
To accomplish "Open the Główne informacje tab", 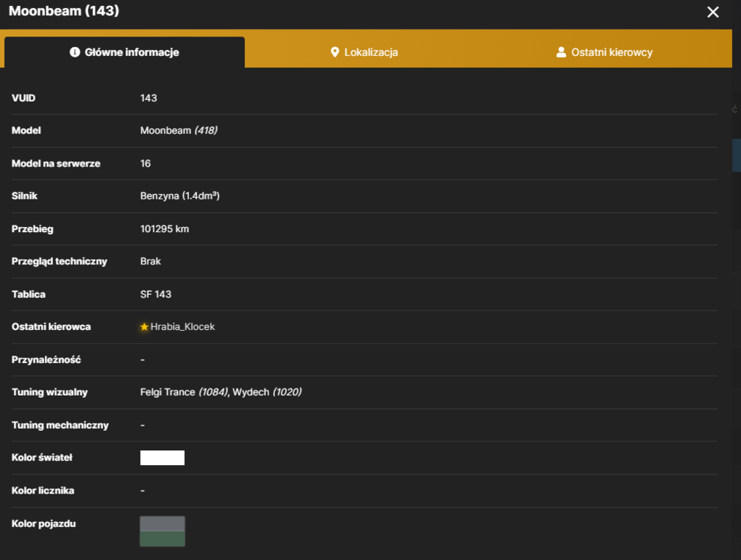I will tap(125, 52).
